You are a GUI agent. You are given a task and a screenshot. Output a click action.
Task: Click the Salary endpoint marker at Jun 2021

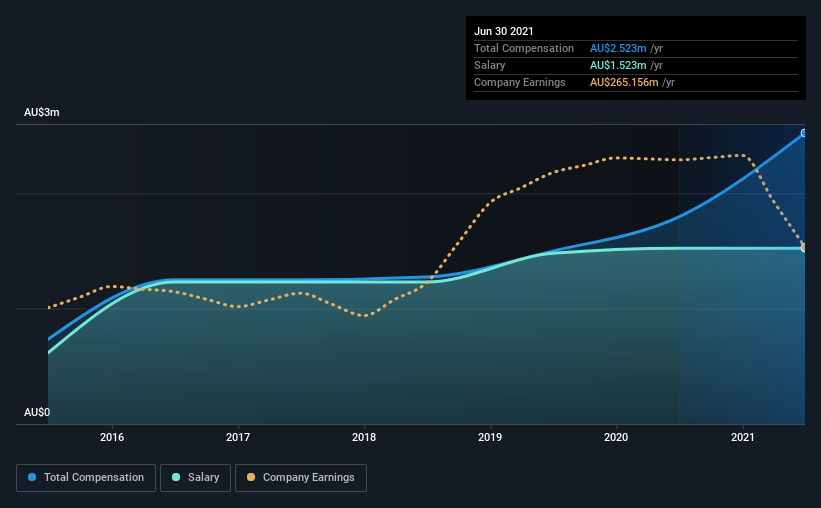(804, 248)
